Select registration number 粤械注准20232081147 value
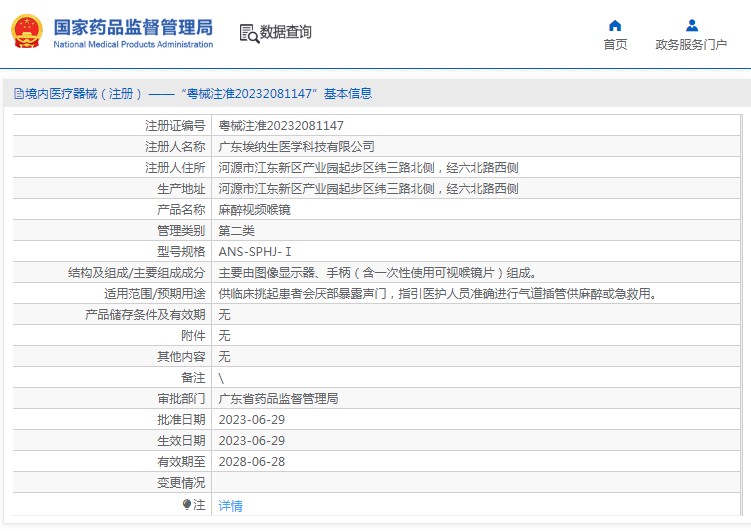751x531 pixels. pyautogui.click(x=281, y=125)
